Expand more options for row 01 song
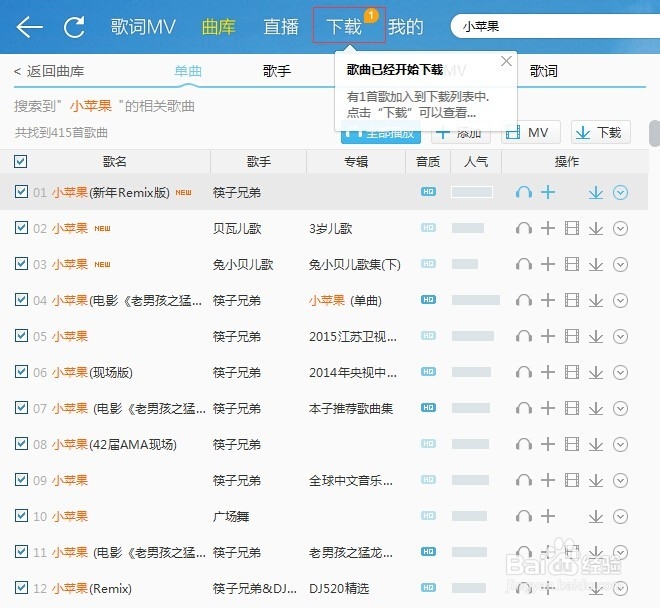The image size is (660, 608). (x=620, y=192)
